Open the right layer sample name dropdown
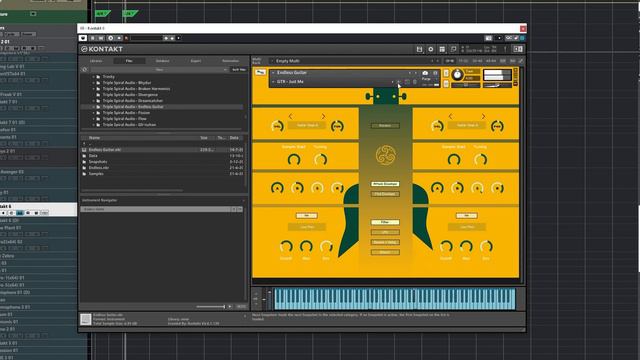Viewport: 640px width, 360px height. click(467, 125)
